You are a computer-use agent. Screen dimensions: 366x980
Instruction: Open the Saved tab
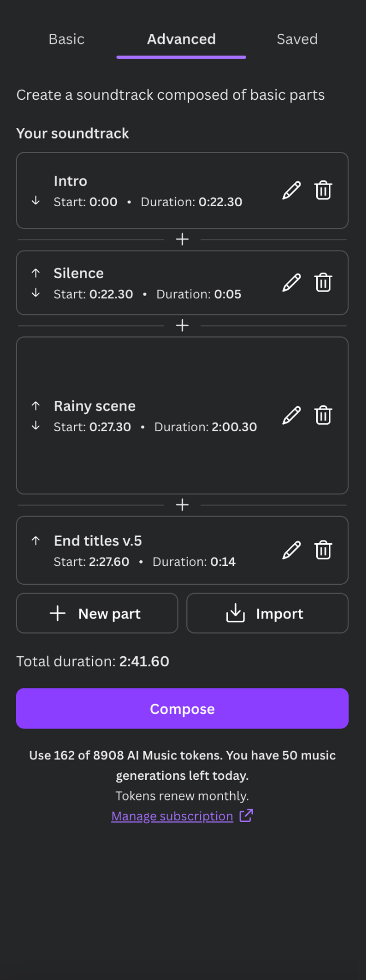click(297, 39)
